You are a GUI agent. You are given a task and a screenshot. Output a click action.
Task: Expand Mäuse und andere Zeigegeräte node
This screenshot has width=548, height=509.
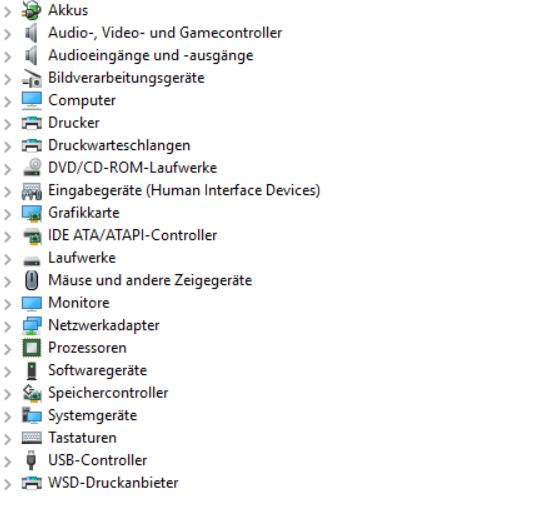tap(8, 282)
